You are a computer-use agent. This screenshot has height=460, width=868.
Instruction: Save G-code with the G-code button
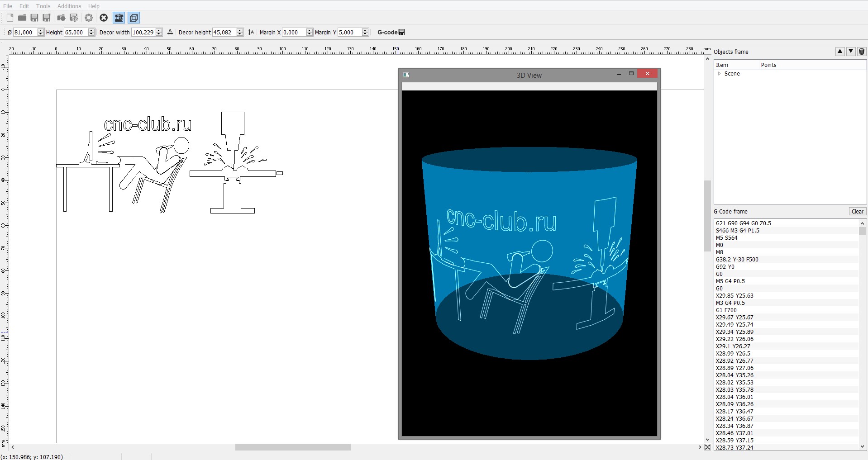coord(391,32)
